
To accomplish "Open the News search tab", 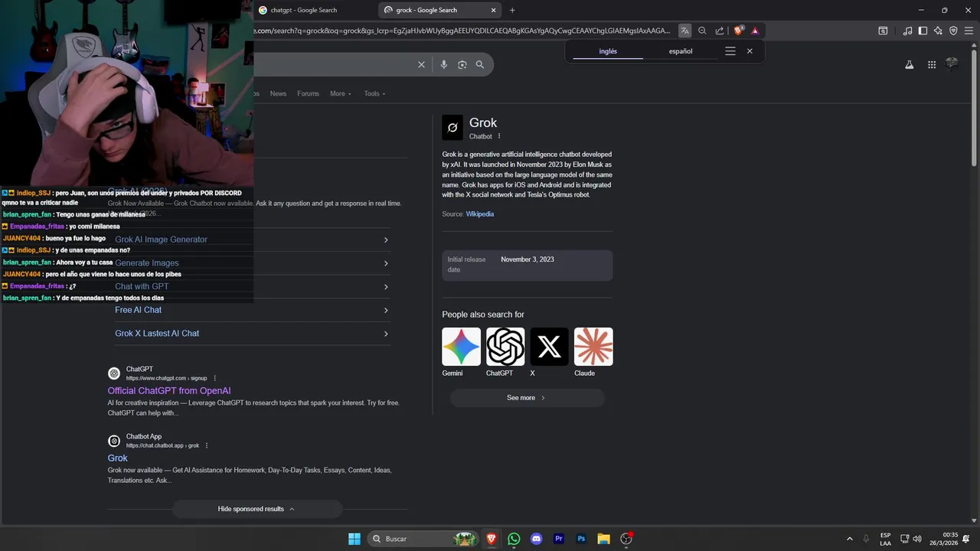I will (278, 93).
